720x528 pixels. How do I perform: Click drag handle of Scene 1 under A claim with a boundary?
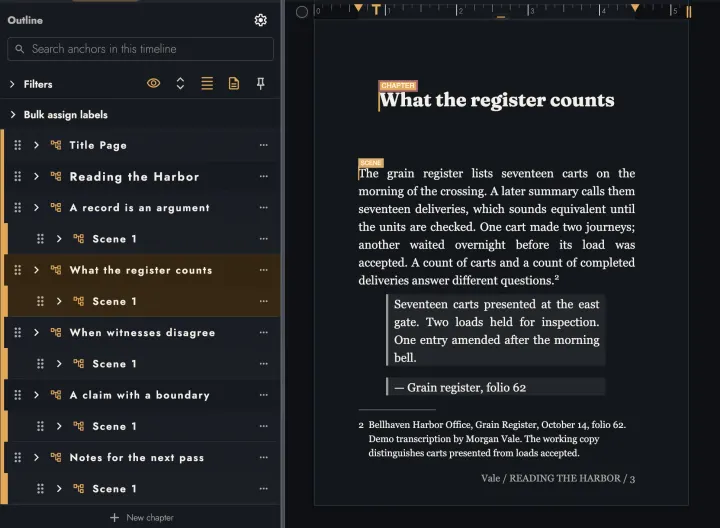pyautogui.click(x=40, y=426)
